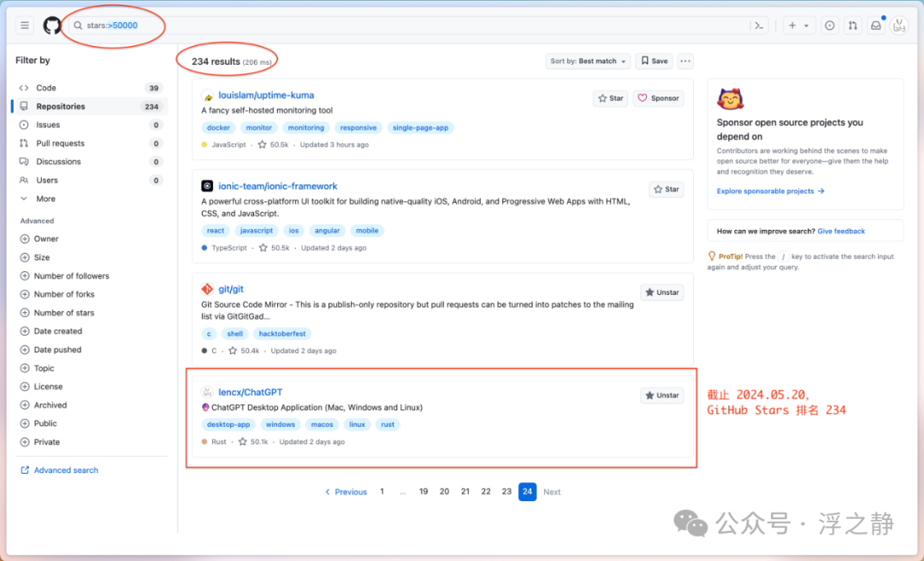Open the Advanced search link

60,470
